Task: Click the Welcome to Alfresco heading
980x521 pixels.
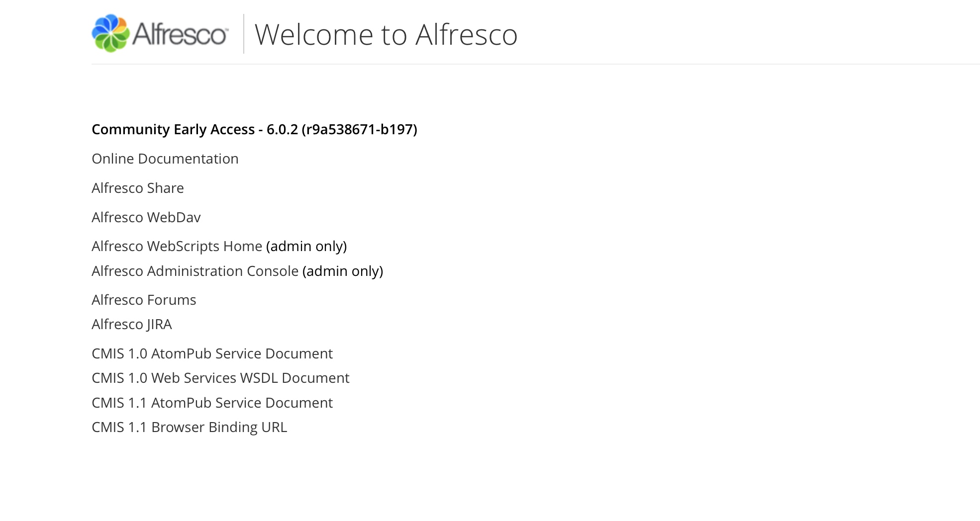Action: pyautogui.click(x=386, y=35)
